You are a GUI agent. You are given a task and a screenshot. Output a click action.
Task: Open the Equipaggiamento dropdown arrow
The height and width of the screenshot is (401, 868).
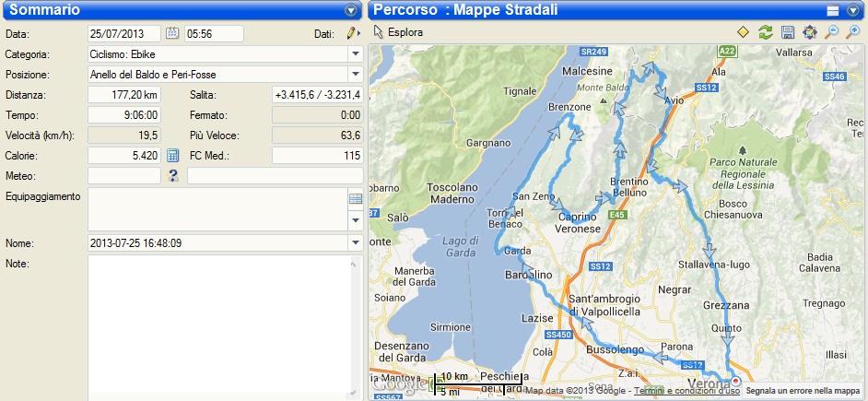coord(356,220)
